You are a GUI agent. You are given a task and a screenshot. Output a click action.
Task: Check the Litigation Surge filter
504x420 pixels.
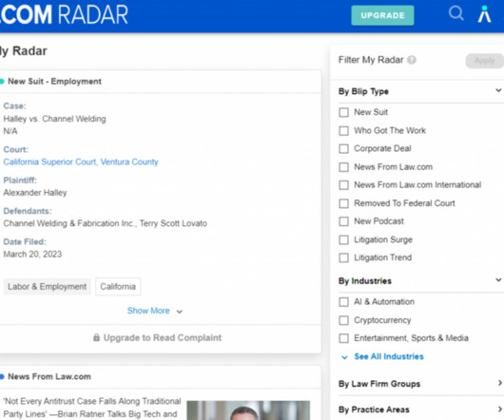(x=343, y=239)
